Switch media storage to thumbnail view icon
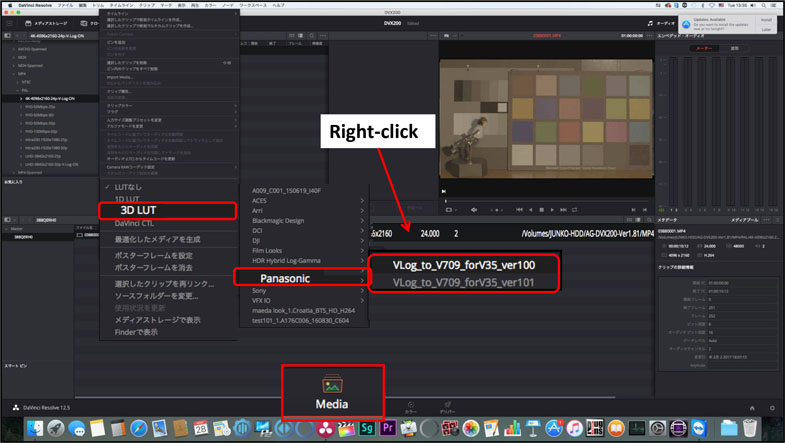This screenshot has height=443, width=785. coord(291,36)
